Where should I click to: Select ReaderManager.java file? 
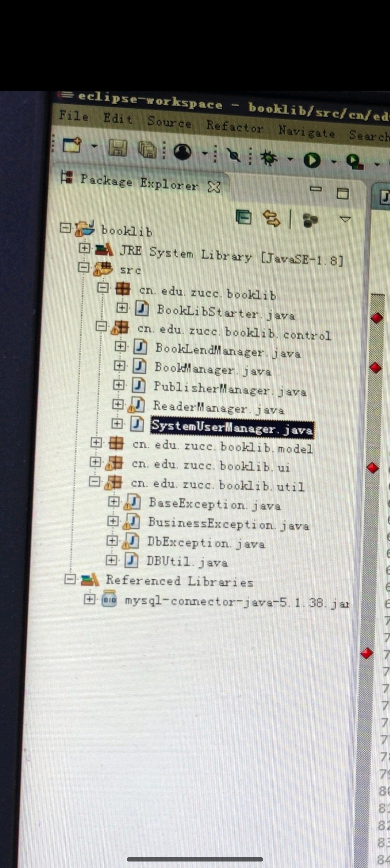click(218, 407)
